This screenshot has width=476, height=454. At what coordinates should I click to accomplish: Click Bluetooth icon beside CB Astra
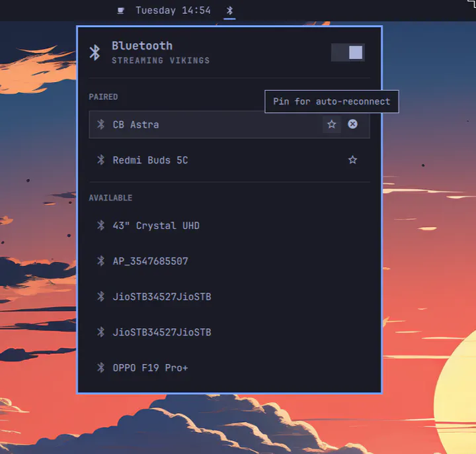[100, 124]
